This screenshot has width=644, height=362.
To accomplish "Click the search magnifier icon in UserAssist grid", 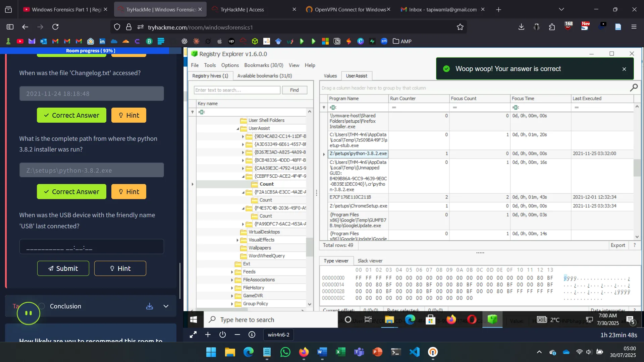I will coord(634,88).
